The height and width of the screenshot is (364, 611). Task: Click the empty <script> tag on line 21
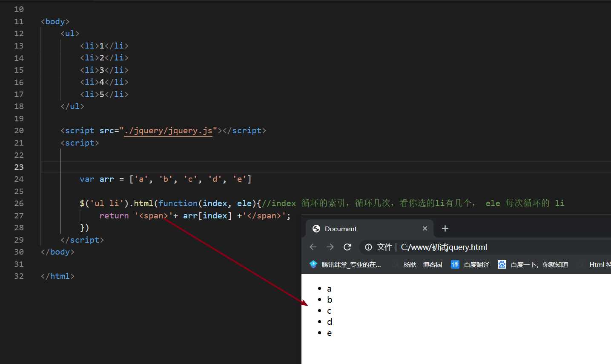pyautogui.click(x=80, y=143)
